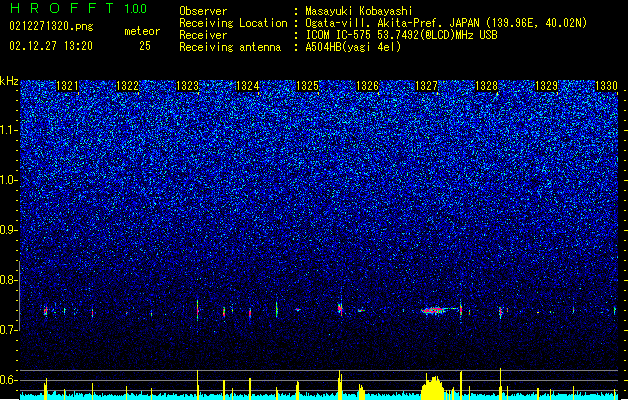
Task: Click the 1326 time marker
Action: (367, 86)
